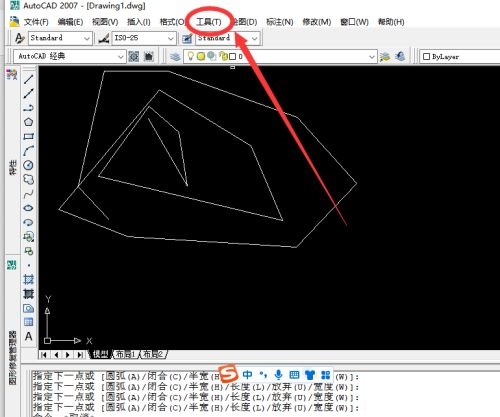The height and width of the screenshot is (417, 500).
Task: Select the Circle tool
Action: pyautogui.click(x=29, y=165)
